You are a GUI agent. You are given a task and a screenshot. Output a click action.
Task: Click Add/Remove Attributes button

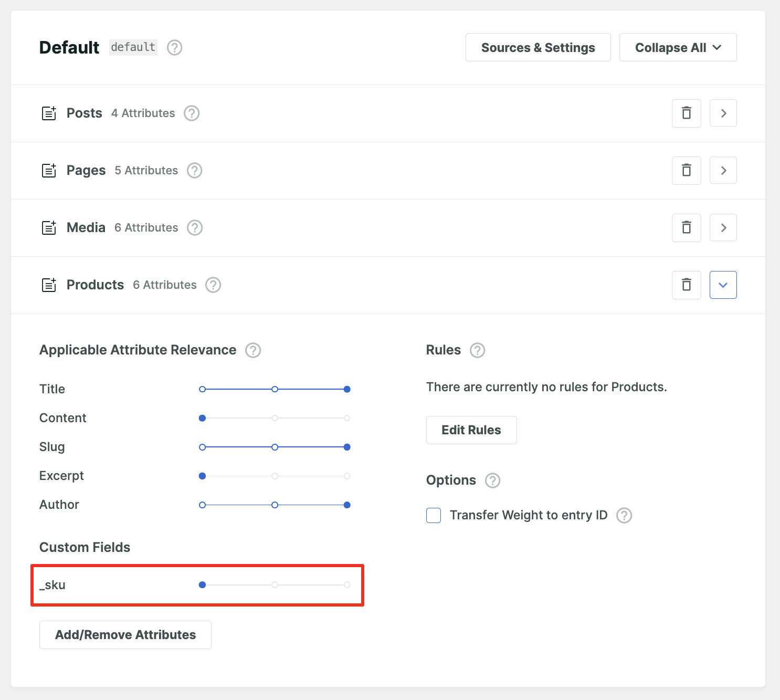pyautogui.click(x=125, y=635)
